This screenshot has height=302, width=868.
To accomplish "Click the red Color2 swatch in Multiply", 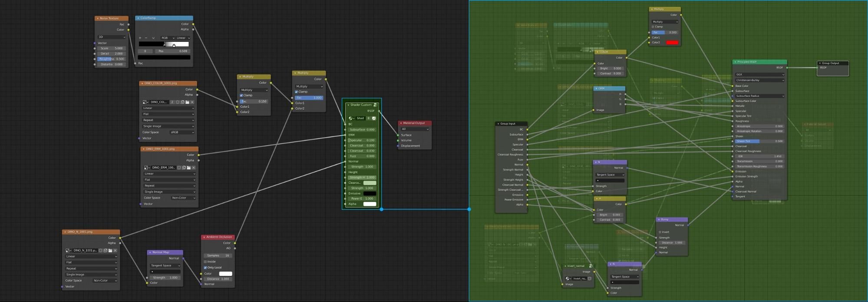I will [x=672, y=43].
